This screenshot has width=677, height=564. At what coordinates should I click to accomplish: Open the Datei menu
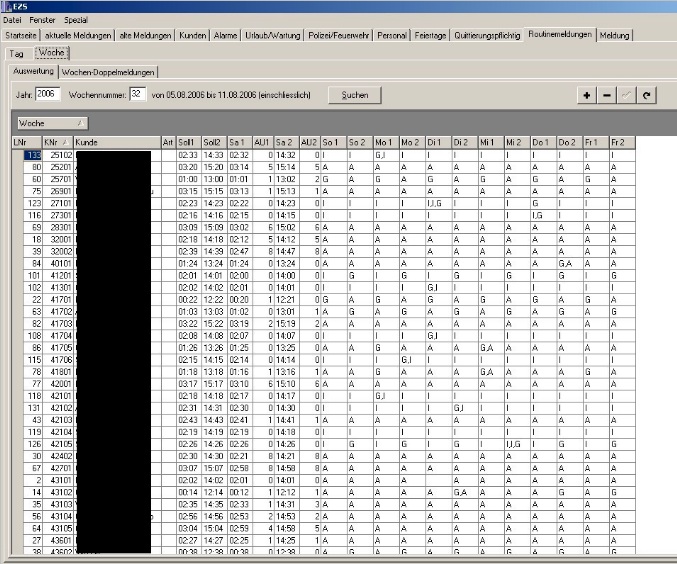pos(12,20)
